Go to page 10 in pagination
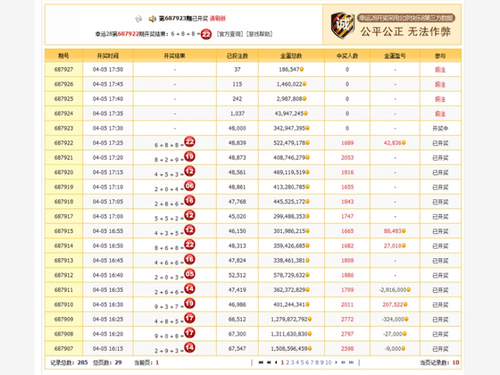The image size is (500, 375). 328,362
